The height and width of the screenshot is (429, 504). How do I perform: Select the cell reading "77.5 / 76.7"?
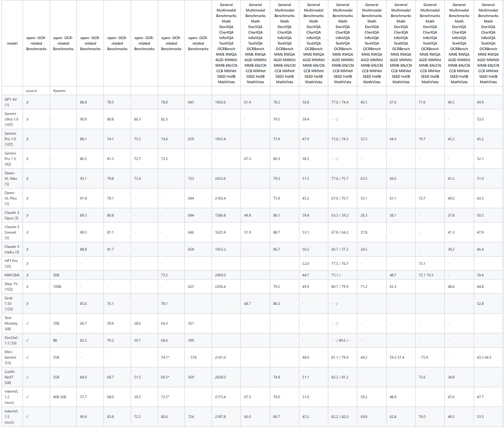tap(343, 263)
